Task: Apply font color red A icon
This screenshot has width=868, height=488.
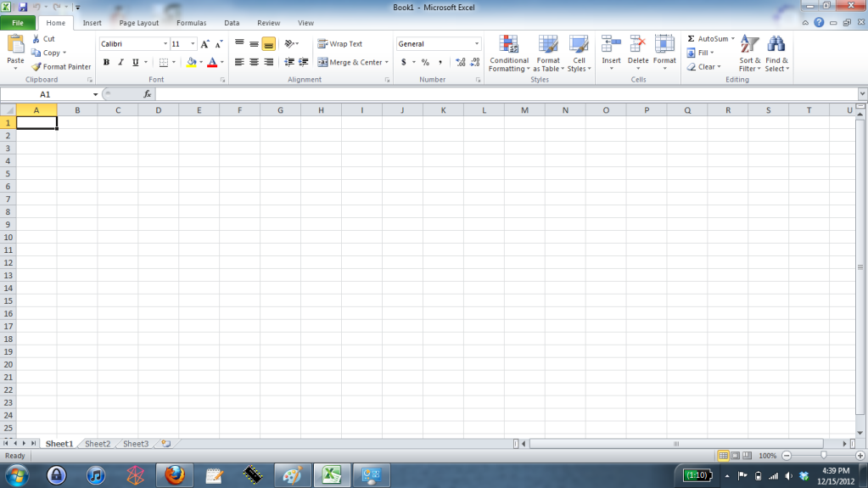Action: (x=212, y=62)
